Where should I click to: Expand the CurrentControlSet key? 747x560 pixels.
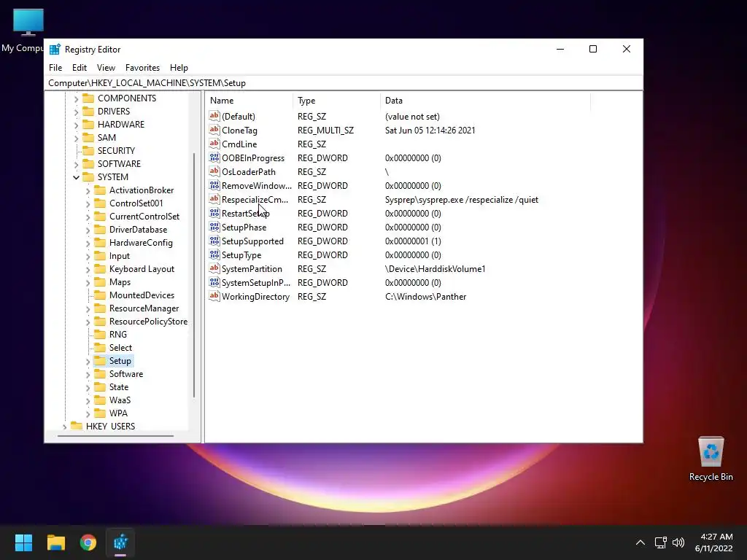point(88,217)
